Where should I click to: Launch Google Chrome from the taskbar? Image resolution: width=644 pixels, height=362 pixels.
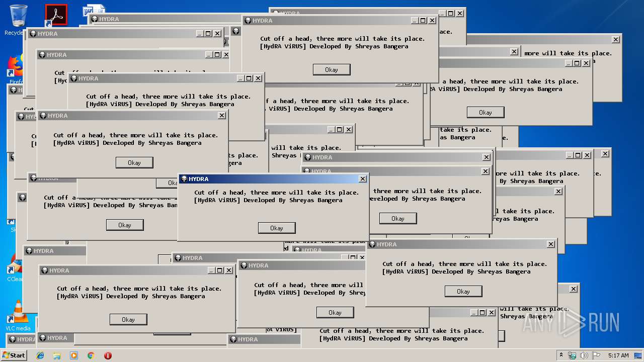coord(91,355)
